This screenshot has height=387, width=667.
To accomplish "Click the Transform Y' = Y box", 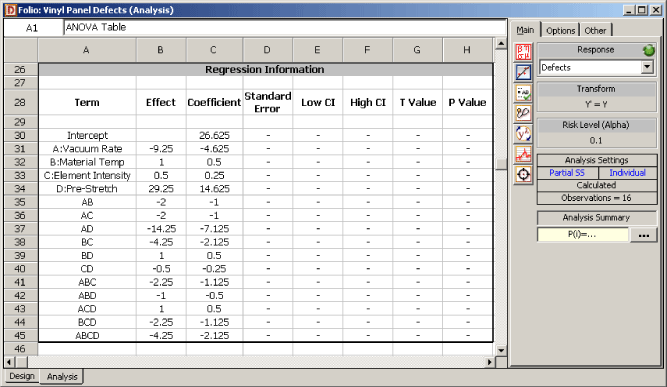I will coord(596,104).
